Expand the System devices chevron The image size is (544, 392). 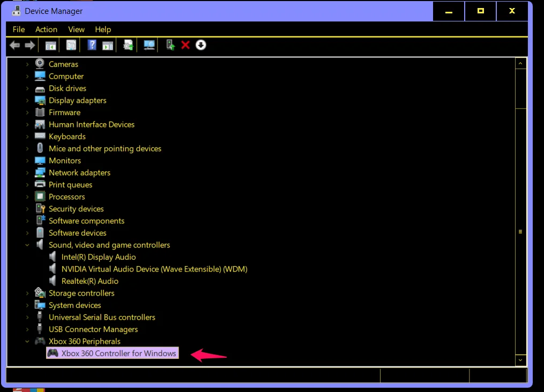(27, 305)
